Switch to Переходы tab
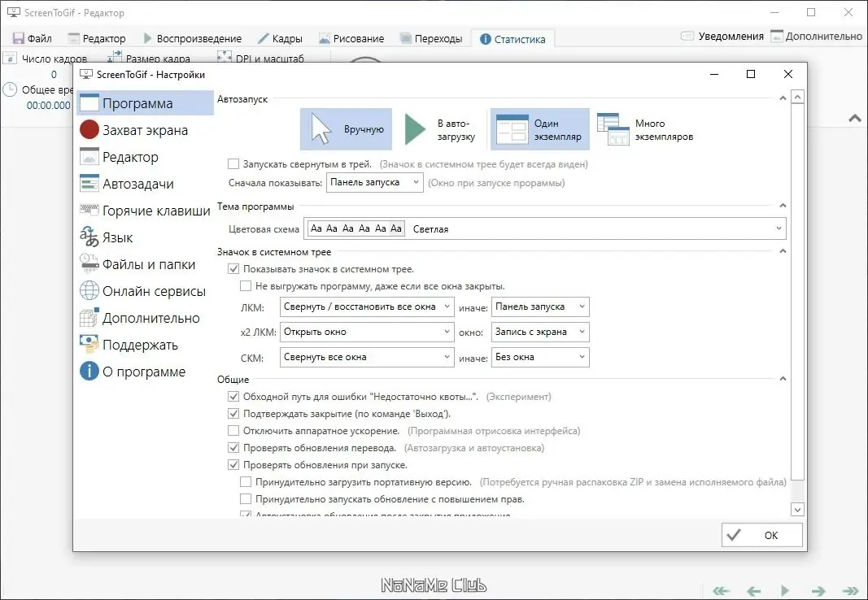The height and width of the screenshot is (600, 868). click(x=431, y=38)
